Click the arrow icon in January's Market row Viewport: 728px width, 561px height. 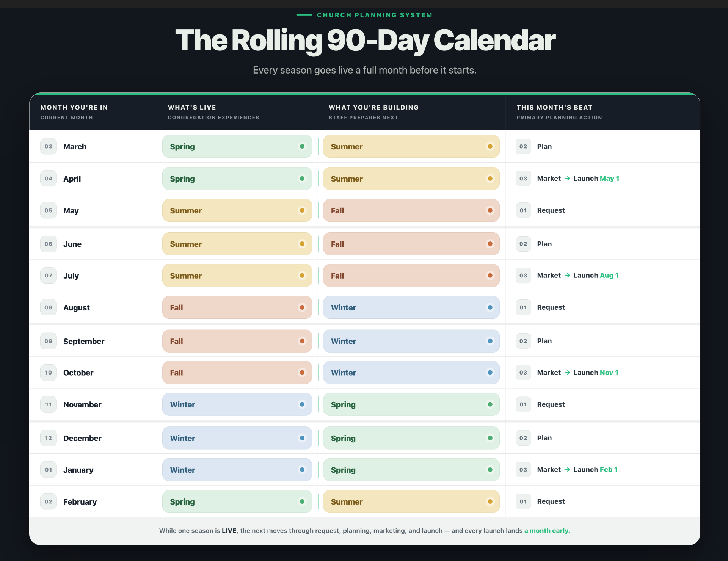coord(567,470)
